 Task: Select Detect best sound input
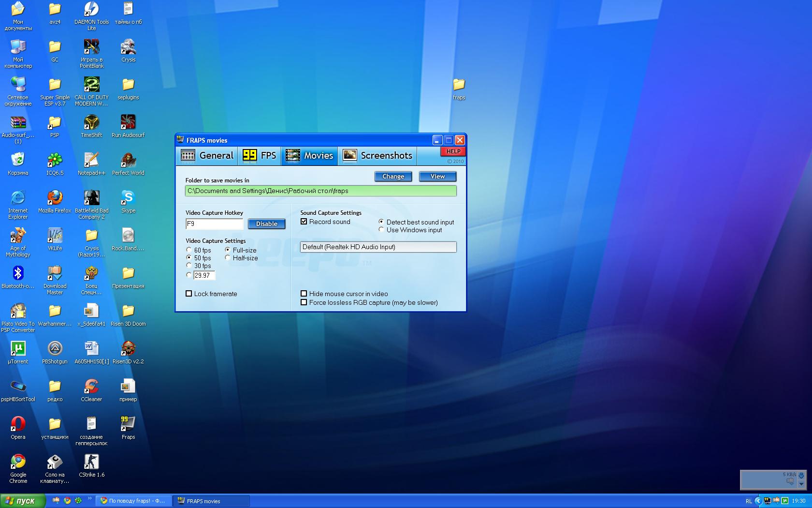(381, 222)
